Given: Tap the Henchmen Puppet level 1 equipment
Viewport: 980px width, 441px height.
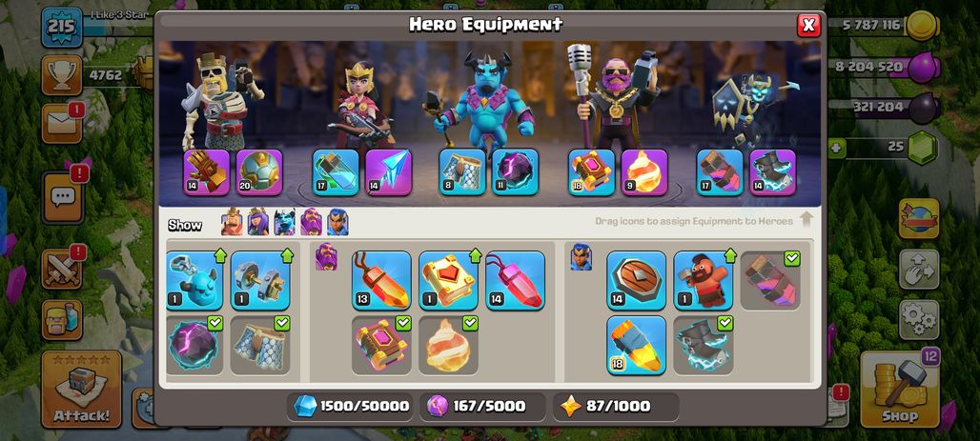Looking at the screenshot, I should pyautogui.click(x=194, y=281).
